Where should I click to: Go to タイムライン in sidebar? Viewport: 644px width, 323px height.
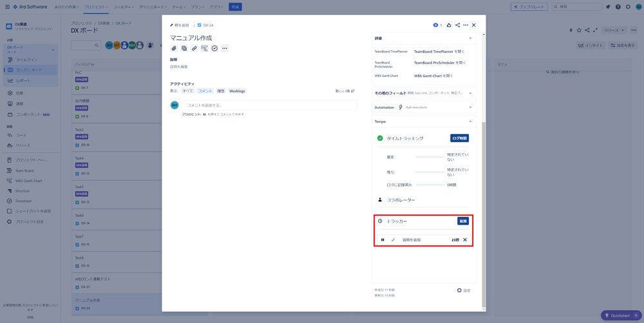tap(31, 60)
